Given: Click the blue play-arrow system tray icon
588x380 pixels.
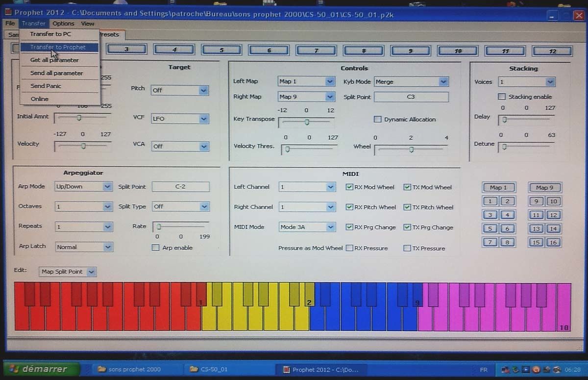Looking at the screenshot, I should coord(526,369).
